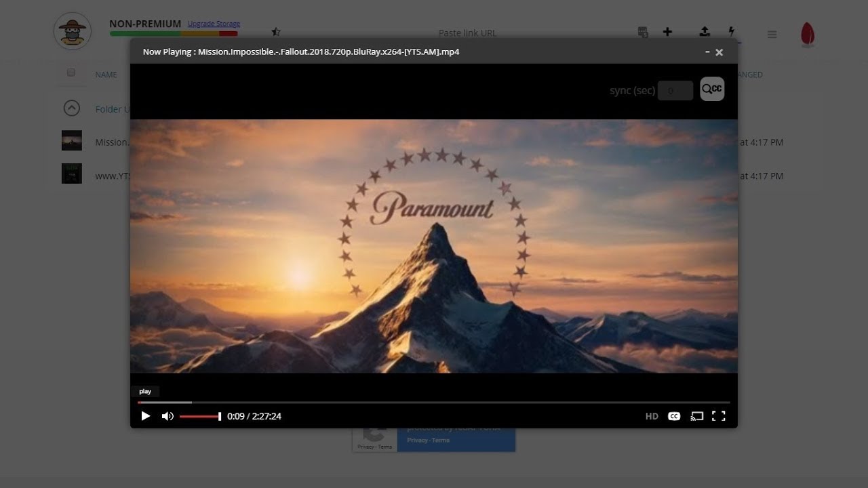The width and height of the screenshot is (868, 488).
Task: Sort files by NAME column header
Action: (106, 75)
